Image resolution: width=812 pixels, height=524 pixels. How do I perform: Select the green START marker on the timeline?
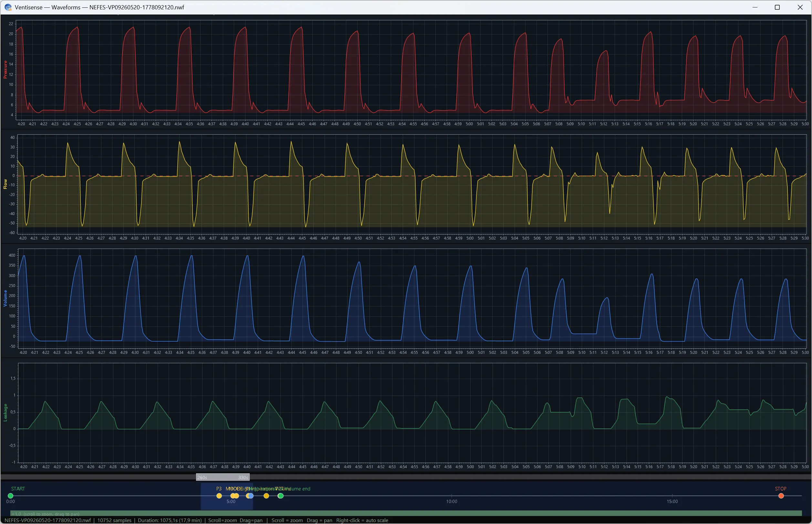tap(11, 496)
